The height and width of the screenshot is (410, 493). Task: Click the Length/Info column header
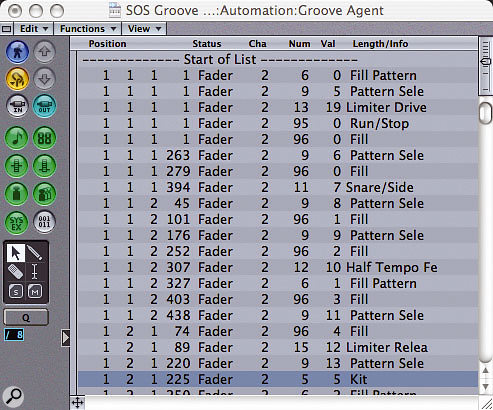tap(380, 44)
